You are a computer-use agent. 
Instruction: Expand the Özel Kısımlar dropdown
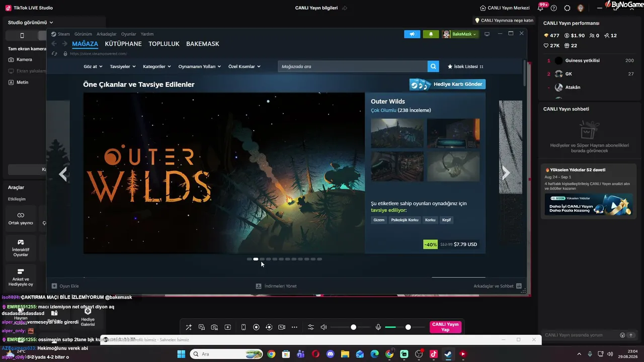tap(245, 66)
